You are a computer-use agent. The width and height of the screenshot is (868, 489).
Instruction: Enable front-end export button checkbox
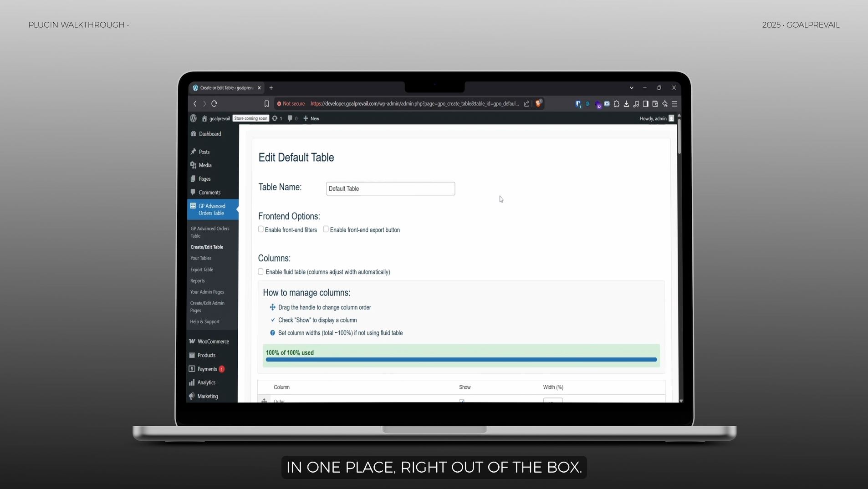[326, 229]
